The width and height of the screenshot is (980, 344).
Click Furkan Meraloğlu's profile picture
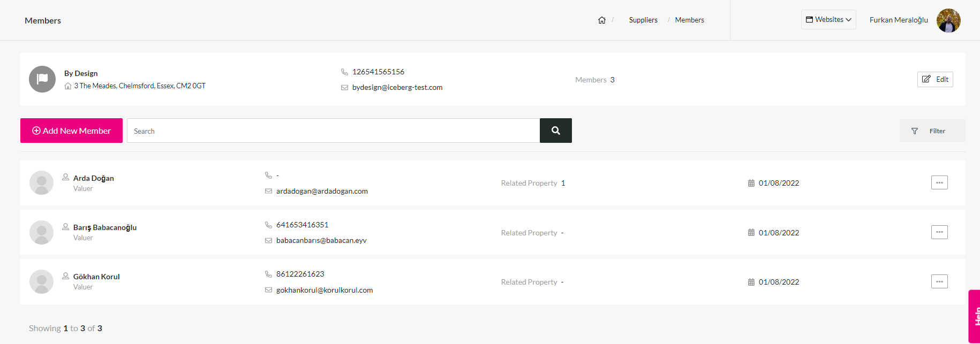pos(948,20)
